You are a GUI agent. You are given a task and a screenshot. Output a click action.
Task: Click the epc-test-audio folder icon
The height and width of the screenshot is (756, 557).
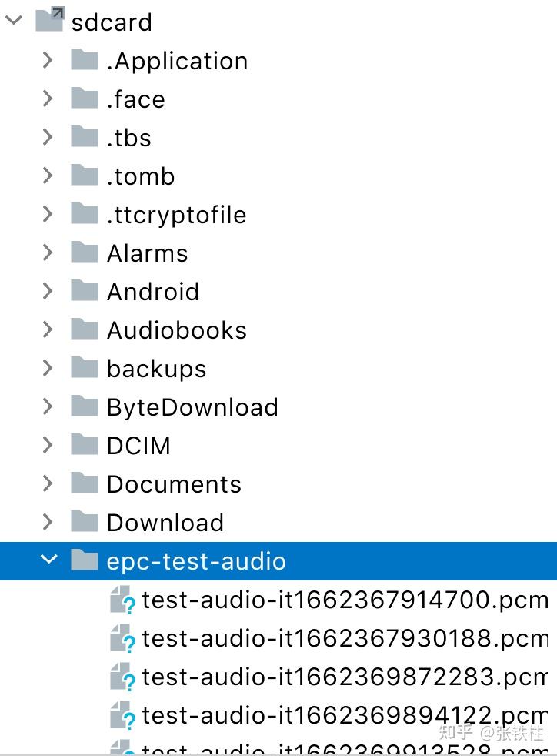pyautogui.click(x=85, y=561)
